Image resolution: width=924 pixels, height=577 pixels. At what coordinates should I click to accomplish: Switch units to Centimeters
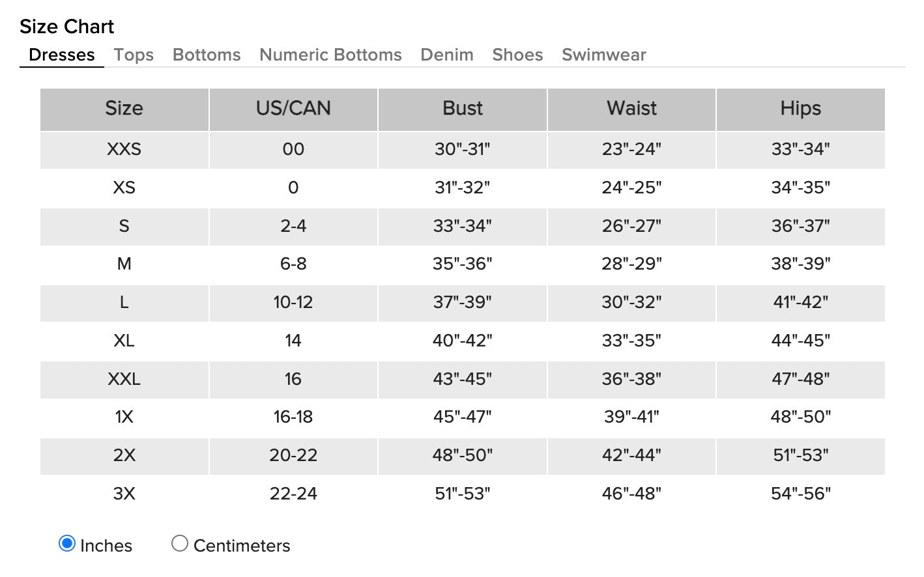pos(180,543)
